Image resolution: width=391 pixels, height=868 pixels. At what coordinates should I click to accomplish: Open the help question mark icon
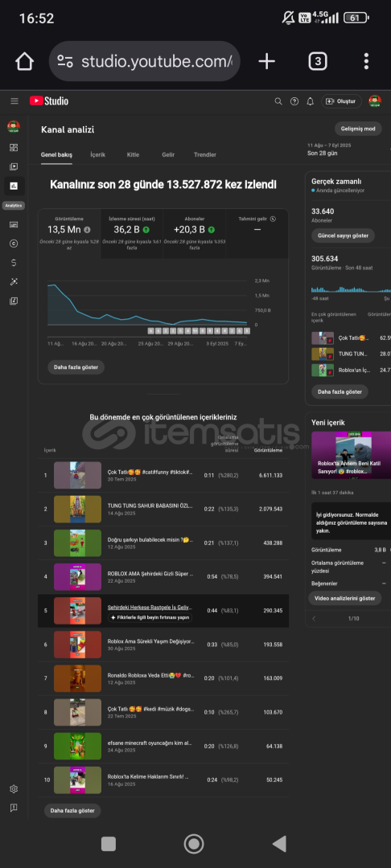pyautogui.click(x=294, y=101)
